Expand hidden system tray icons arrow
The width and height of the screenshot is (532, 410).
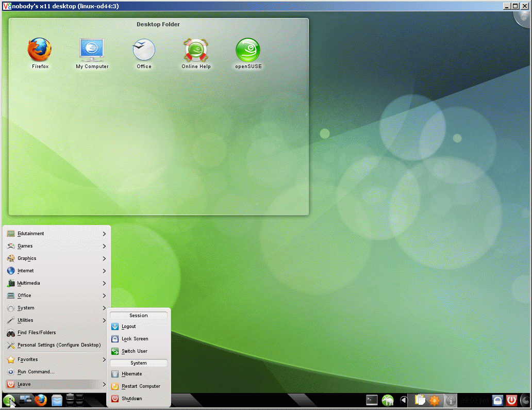point(404,401)
